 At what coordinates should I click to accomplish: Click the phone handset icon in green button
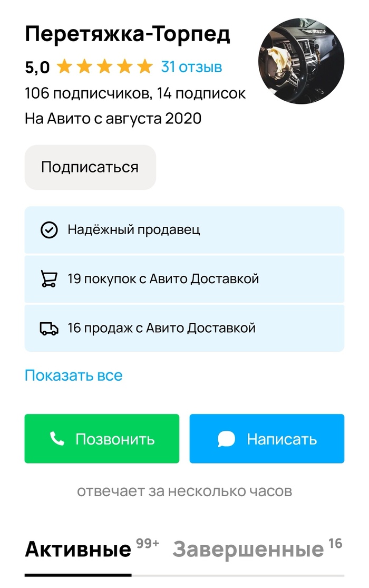(57, 438)
